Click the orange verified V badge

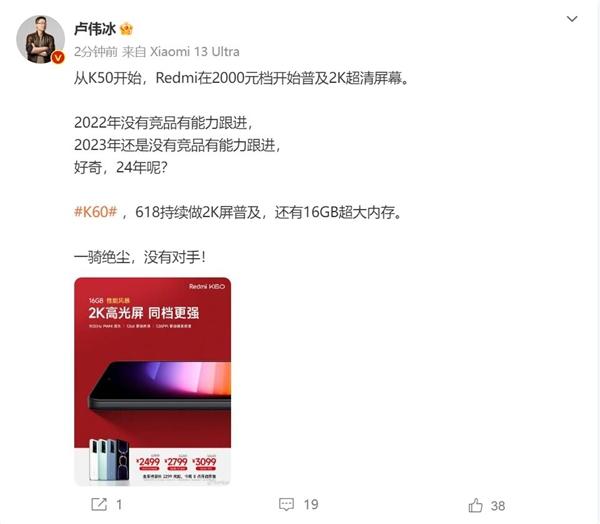(58, 57)
